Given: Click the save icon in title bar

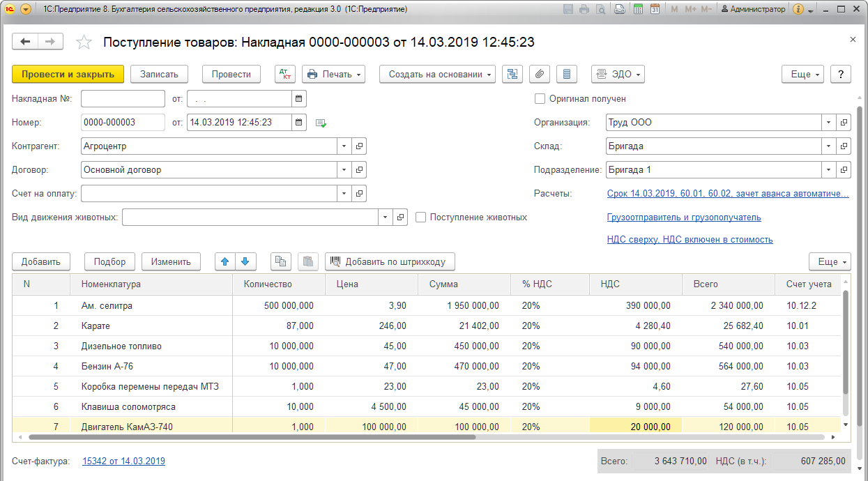Looking at the screenshot, I should pyautogui.click(x=568, y=9).
